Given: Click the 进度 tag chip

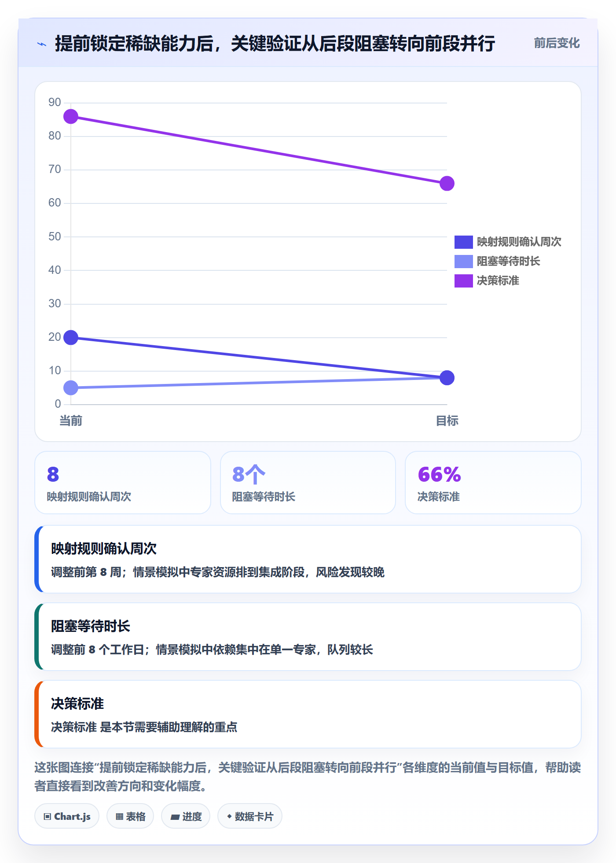Looking at the screenshot, I should [186, 816].
